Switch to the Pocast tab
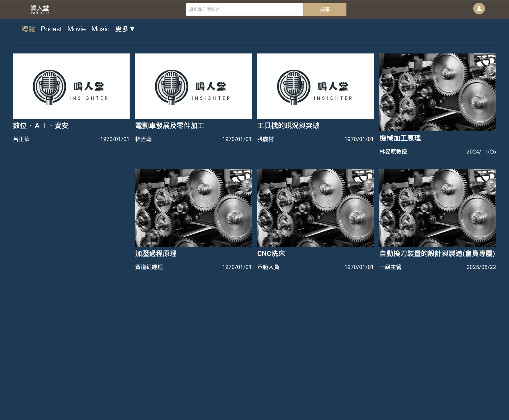Viewport: 509px width, 420px height. 51,29
